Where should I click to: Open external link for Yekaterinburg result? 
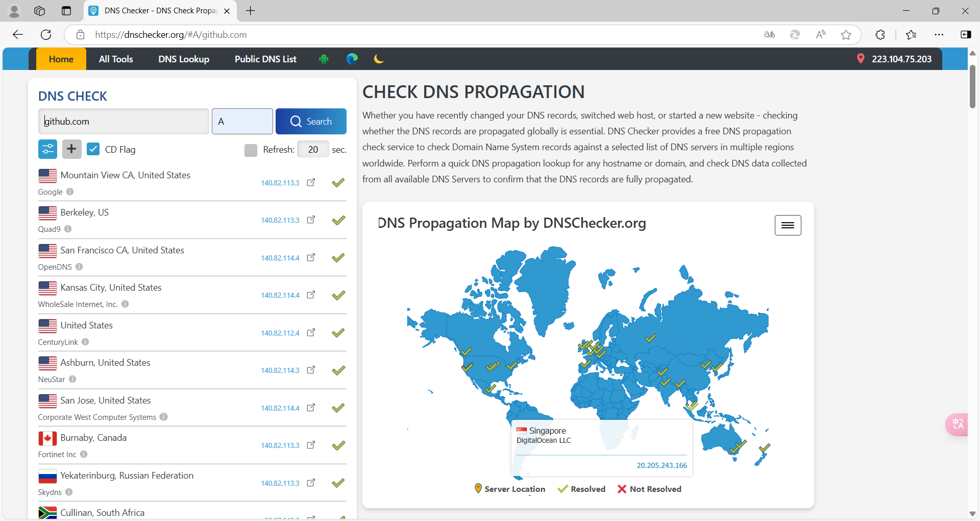coord(311,483)
